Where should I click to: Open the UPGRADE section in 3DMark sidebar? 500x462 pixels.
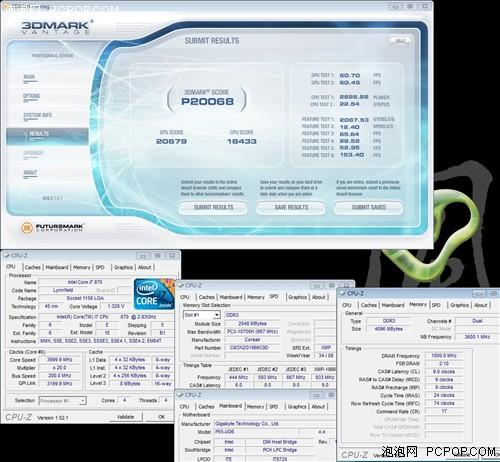33,153
